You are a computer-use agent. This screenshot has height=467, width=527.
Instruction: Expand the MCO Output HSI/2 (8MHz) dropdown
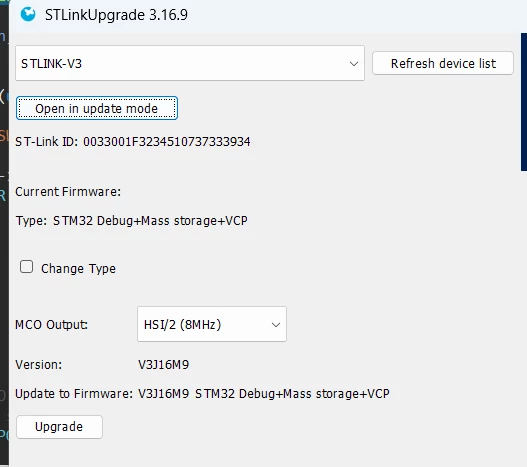212,324
